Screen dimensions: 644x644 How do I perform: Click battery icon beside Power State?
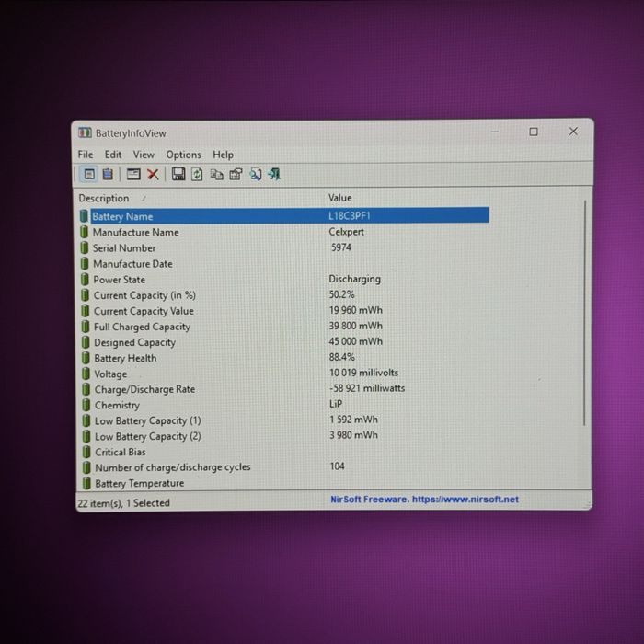pos(85,280)
